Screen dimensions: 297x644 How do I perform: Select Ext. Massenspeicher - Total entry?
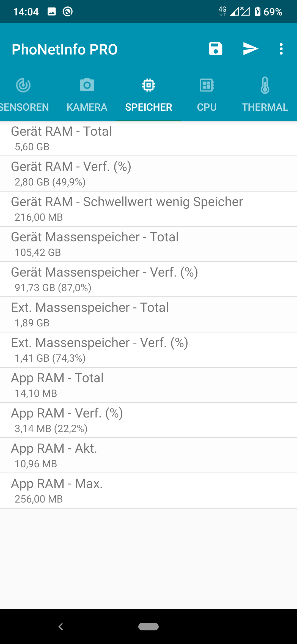tap(148, 315)
